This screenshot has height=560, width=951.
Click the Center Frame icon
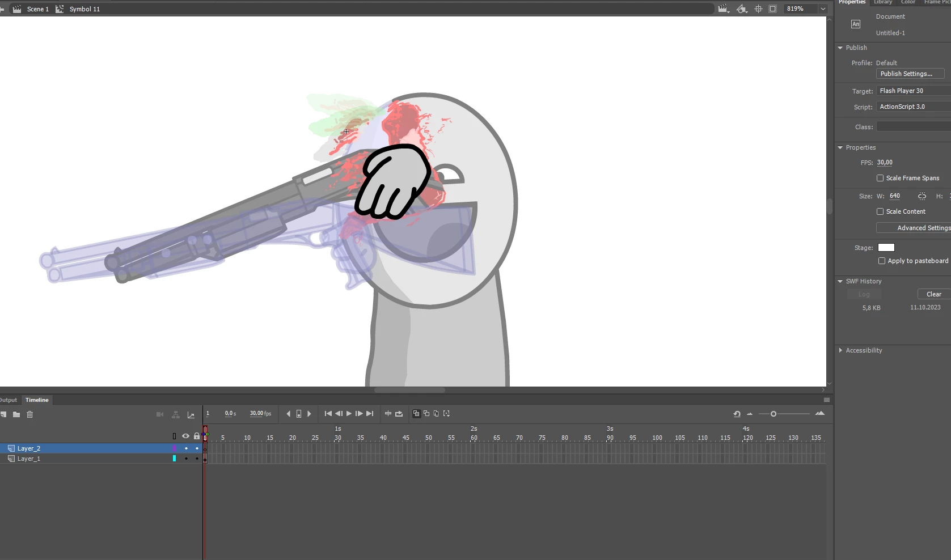pyautogui.click(x=388, y=414)
